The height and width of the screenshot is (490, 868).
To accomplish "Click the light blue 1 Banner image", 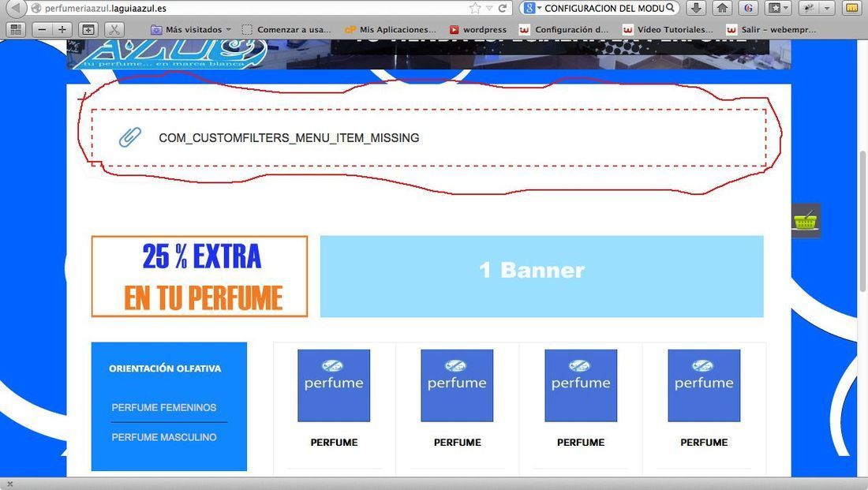I will point(542,276).
